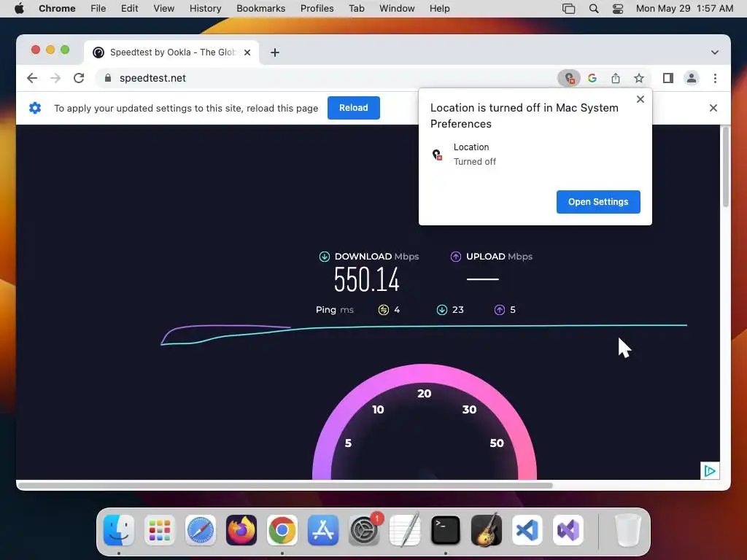The width and height of the screenshot is (747, 560).
Task: Open TextEdit from the Dock
Action: 405,530
